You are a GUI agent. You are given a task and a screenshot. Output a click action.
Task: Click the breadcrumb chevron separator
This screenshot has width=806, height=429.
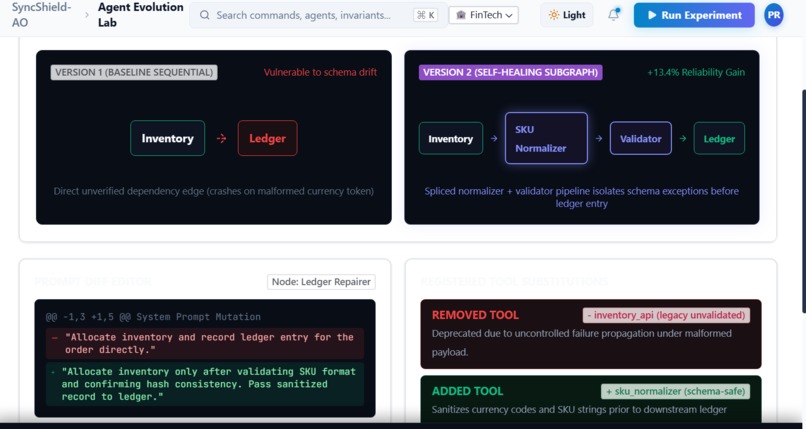tap(86, 15)
